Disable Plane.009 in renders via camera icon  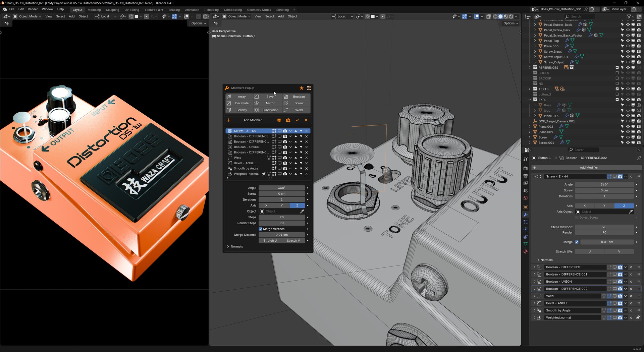(638, 132)
